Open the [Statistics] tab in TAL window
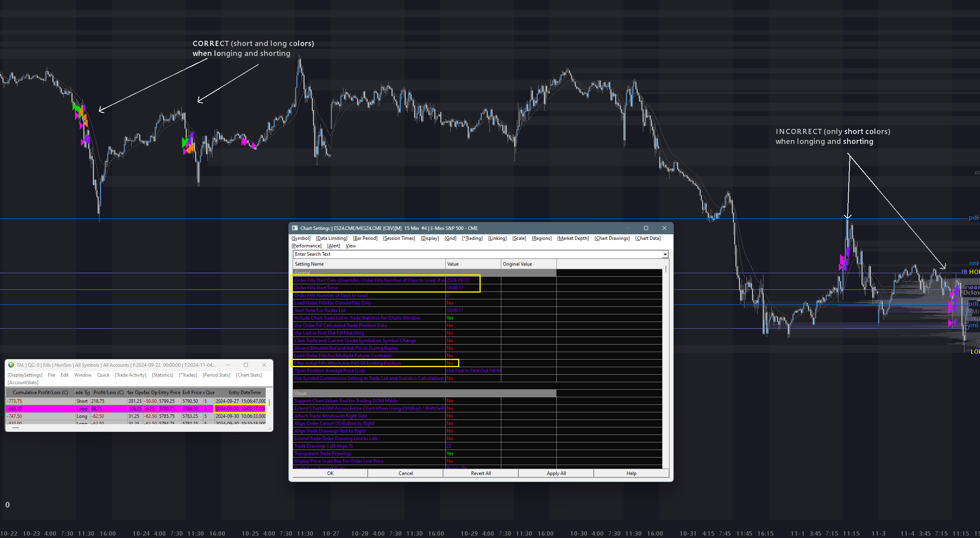Image resolution: width=980 pixels, height=538 pixels. point(162,375)
